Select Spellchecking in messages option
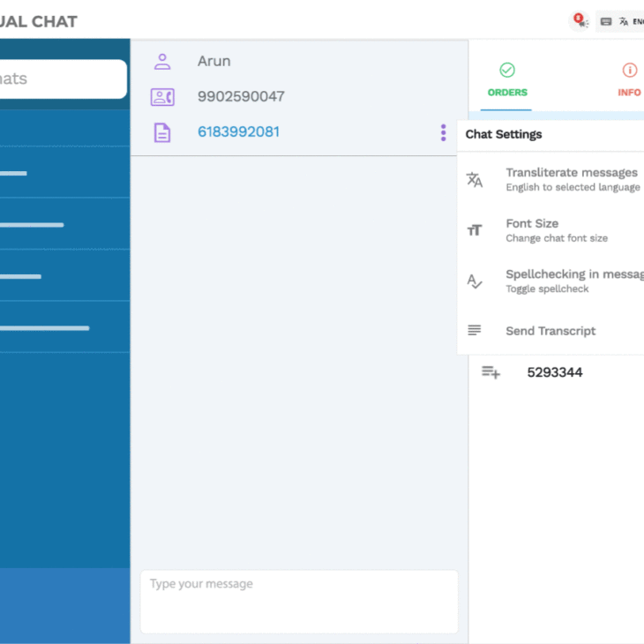This screenshot has height=644, width=644. (x=550, y=281)
